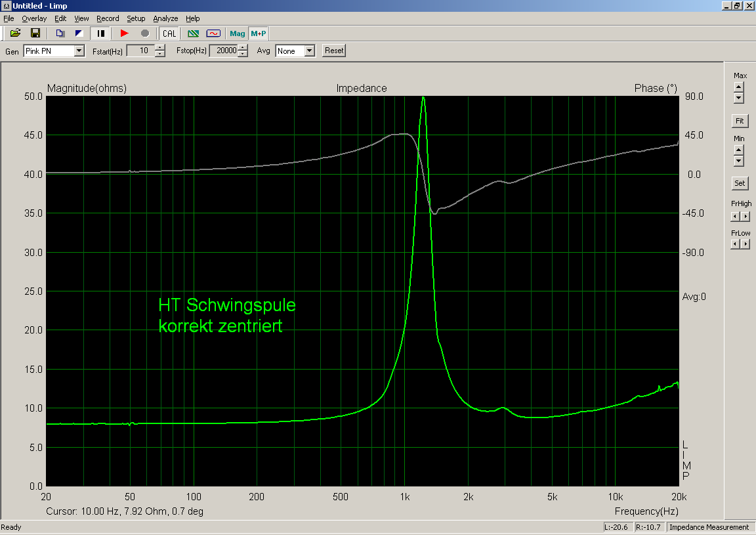756x535 pixels.
Task: Click the impedance peak on the green curve
Action: (423, 98)
